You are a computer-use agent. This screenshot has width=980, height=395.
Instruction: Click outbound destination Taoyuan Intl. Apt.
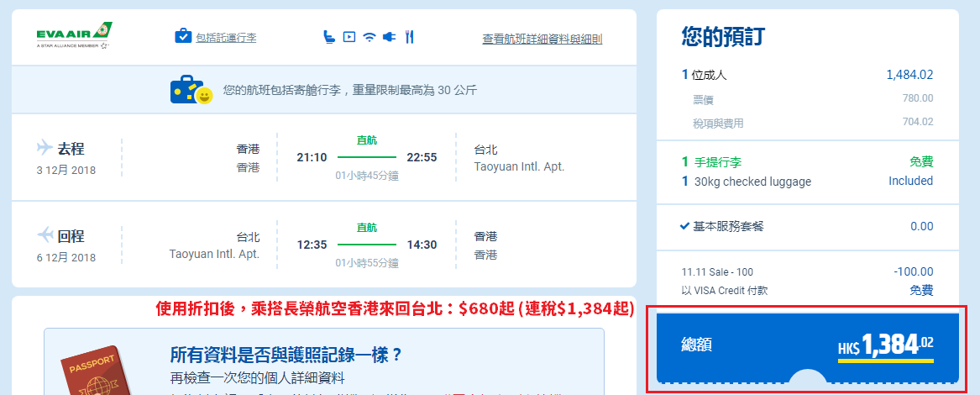click(519, 167)
